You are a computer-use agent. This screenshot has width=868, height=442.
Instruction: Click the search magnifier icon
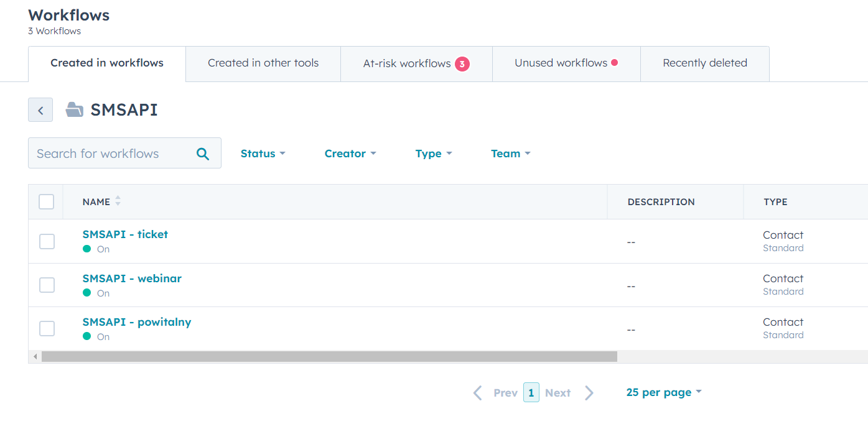(203, 154)
